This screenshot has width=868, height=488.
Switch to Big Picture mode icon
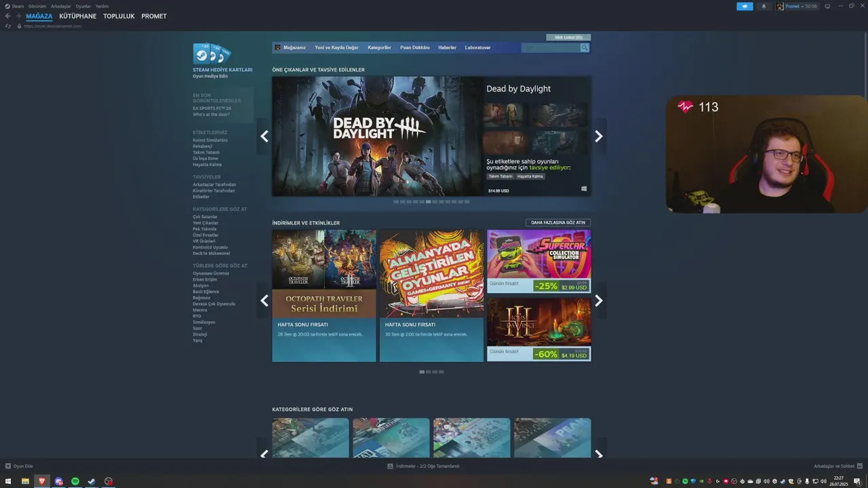click(x=827, y=6)
